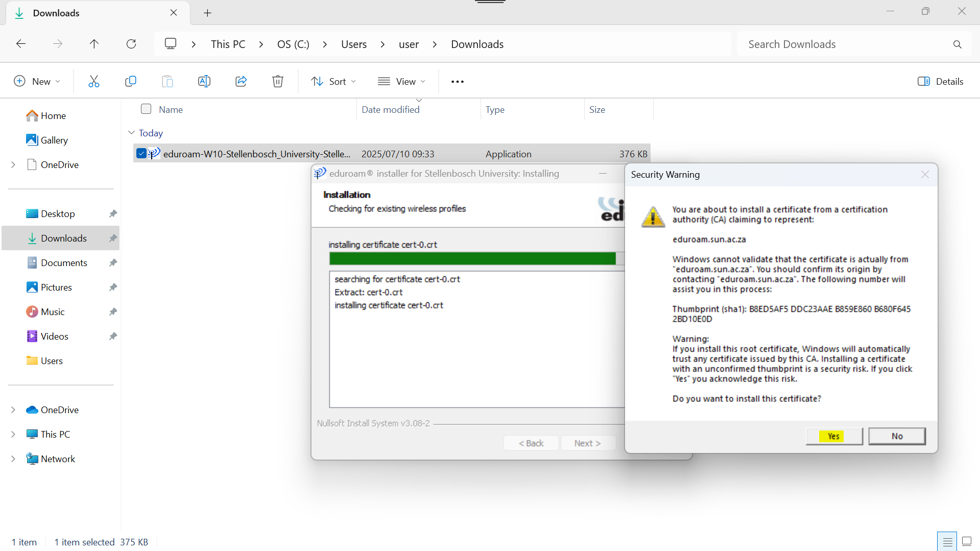
Task: Click the Cut scissors icon
Action: [x=93, y=82]
